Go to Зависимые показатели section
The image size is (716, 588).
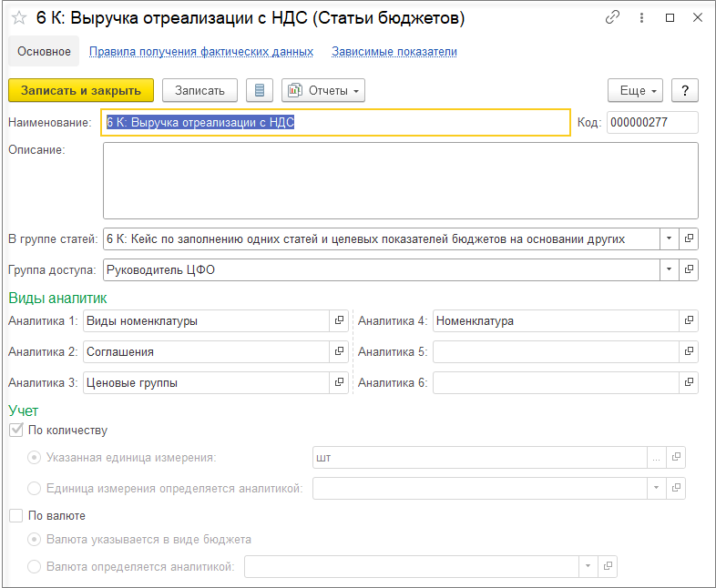point(394,52)
